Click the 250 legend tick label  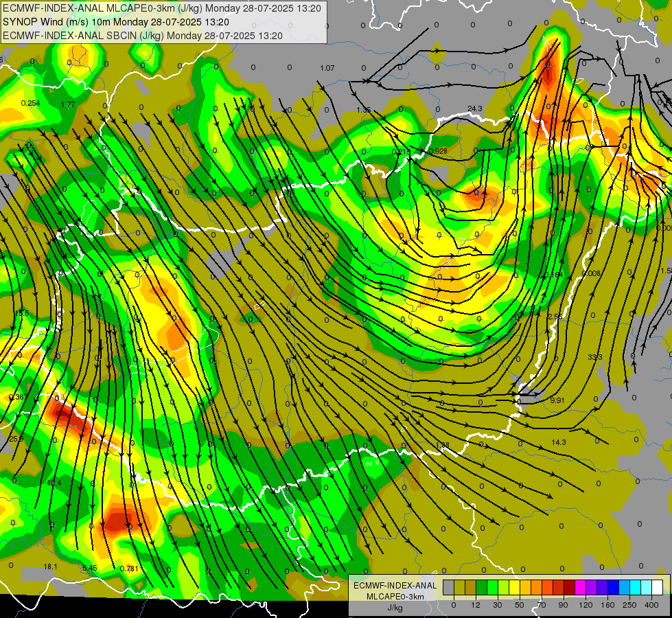(x=629, y=605)
